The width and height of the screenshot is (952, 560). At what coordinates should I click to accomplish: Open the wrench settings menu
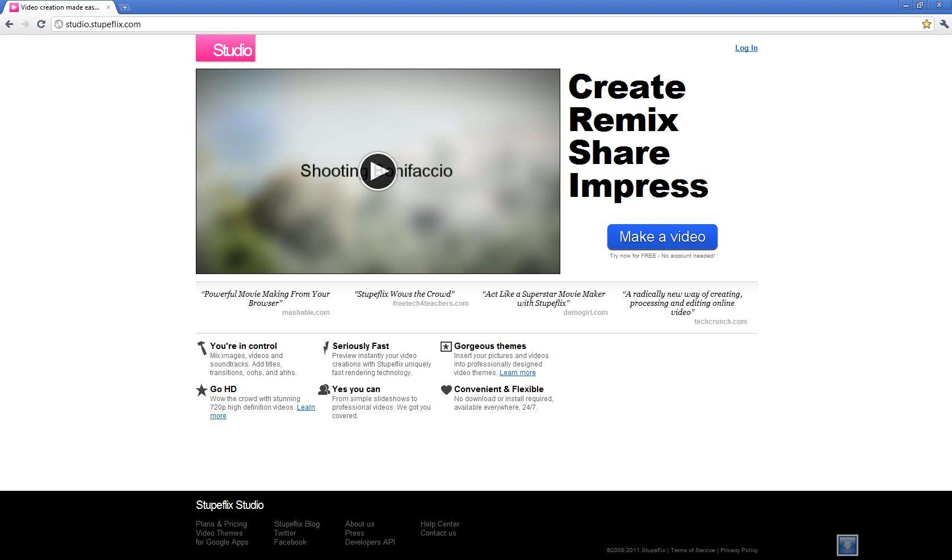(943, 24)
